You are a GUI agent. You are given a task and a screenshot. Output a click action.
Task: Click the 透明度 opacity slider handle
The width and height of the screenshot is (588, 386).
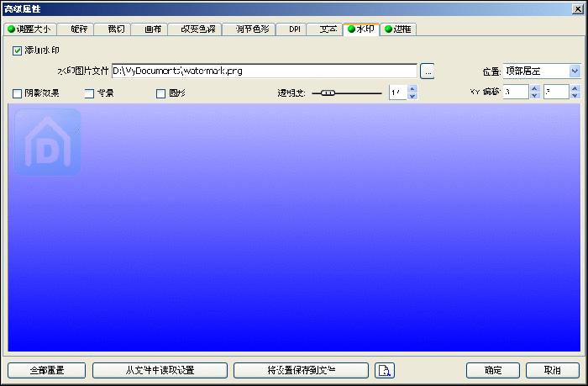[328, 93]
